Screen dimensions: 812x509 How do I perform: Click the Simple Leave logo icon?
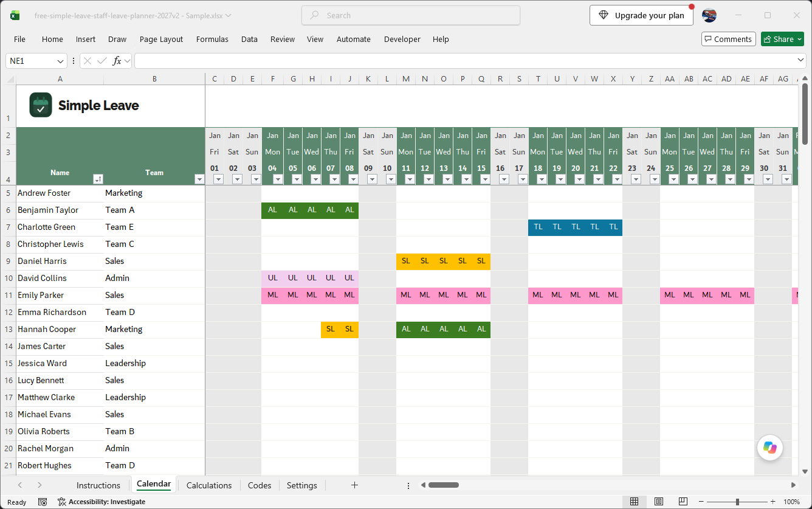point(41,105)
